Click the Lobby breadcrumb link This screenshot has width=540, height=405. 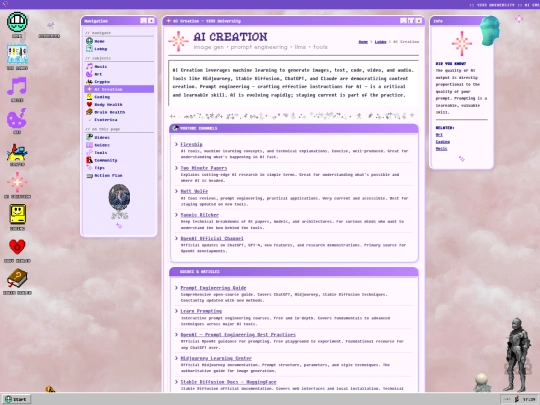coord(380,42)
